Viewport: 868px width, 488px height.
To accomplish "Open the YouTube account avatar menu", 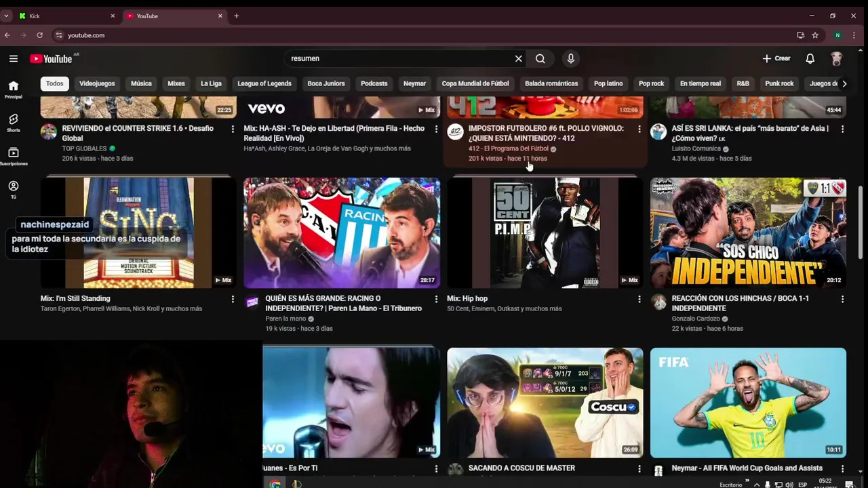I will pos(837,58).
